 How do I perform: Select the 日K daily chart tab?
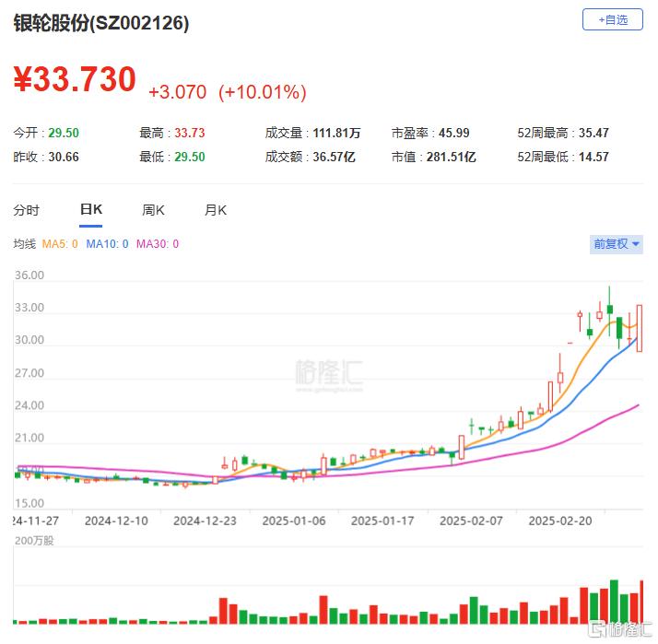pos(90,209)
